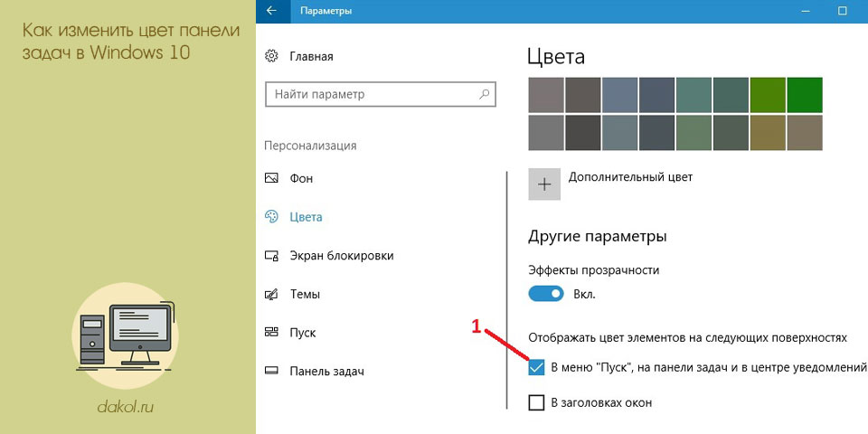The image size is (868, 434).
Task: Click the Главная home link
Action: click(x=311, y=56)
